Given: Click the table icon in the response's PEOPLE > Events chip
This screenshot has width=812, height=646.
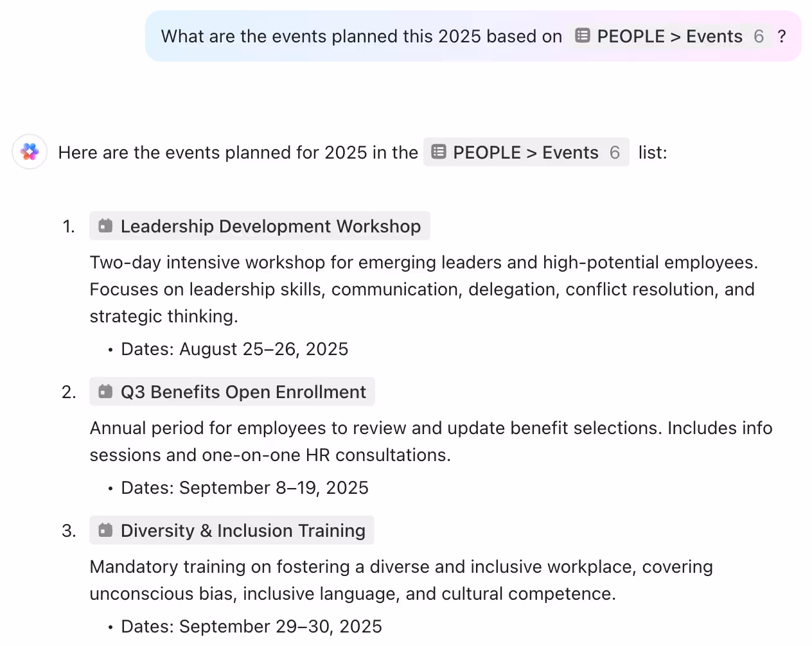Looking at the screenshot, I should point(438,152).
